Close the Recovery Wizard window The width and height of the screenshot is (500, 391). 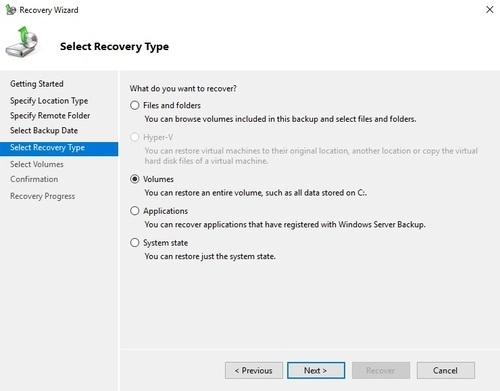coord(489,10)
